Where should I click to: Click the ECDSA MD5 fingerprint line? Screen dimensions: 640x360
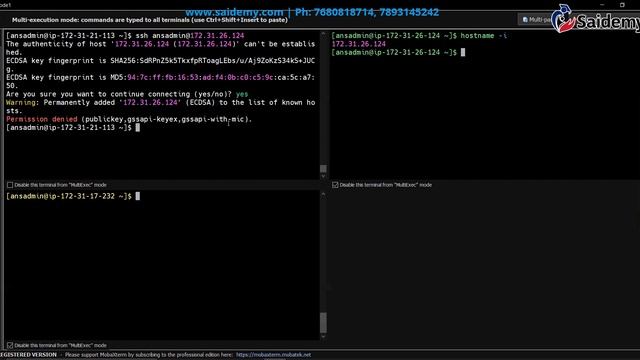coord(160,78)
